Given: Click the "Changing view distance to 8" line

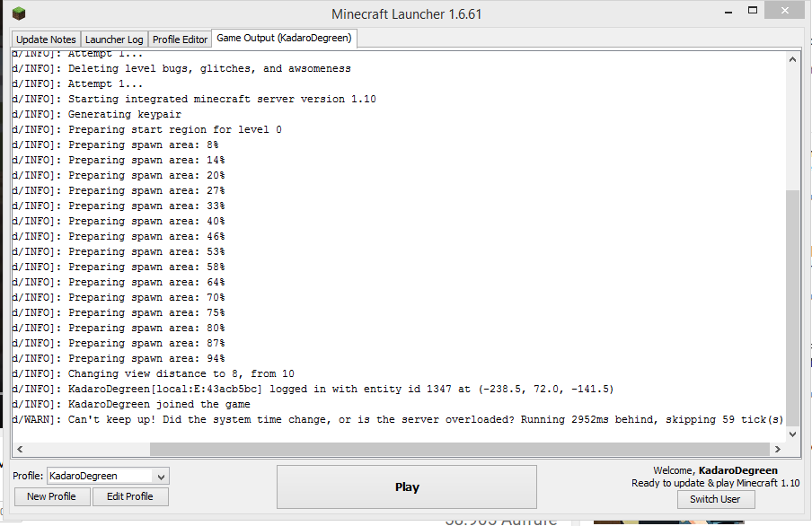Looking at the screenshot, I should (x=154, y=373).
